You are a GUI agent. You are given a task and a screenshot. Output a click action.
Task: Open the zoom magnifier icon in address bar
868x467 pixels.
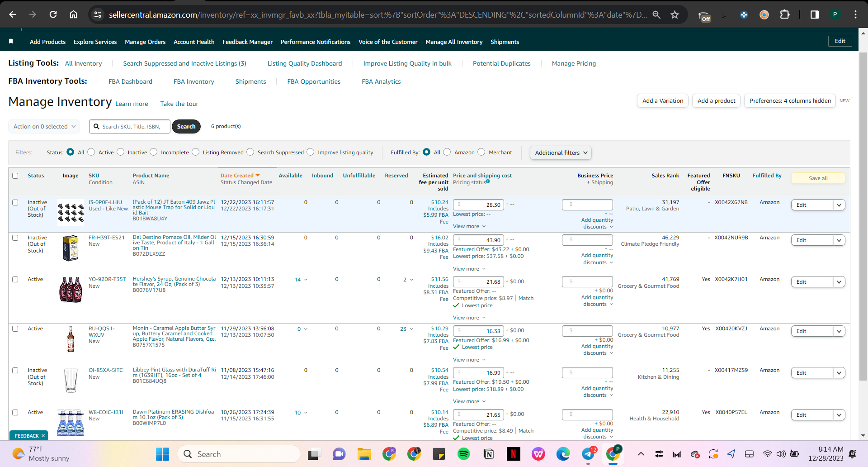point(656,15)
